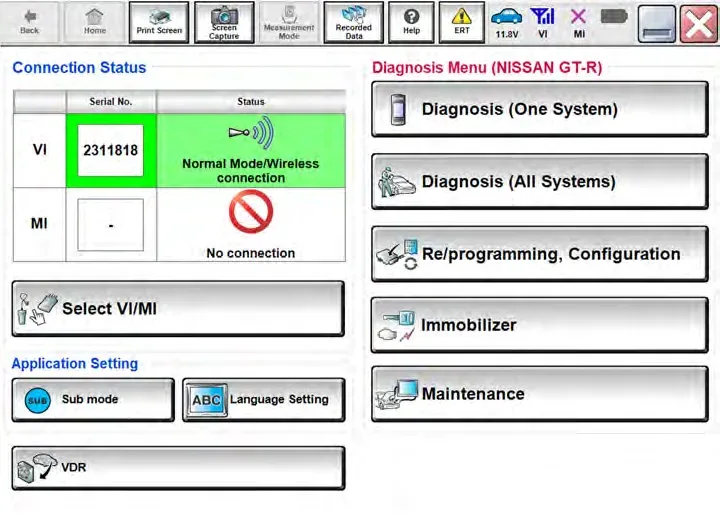Screen dimensions: 720x517
Task: Click the reprogramming refresh icon
Action: (398, 254)
